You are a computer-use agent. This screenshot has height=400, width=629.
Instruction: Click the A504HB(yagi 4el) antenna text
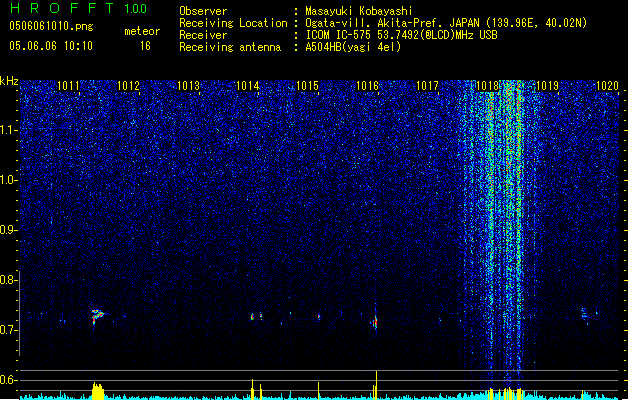pos(353,47)
